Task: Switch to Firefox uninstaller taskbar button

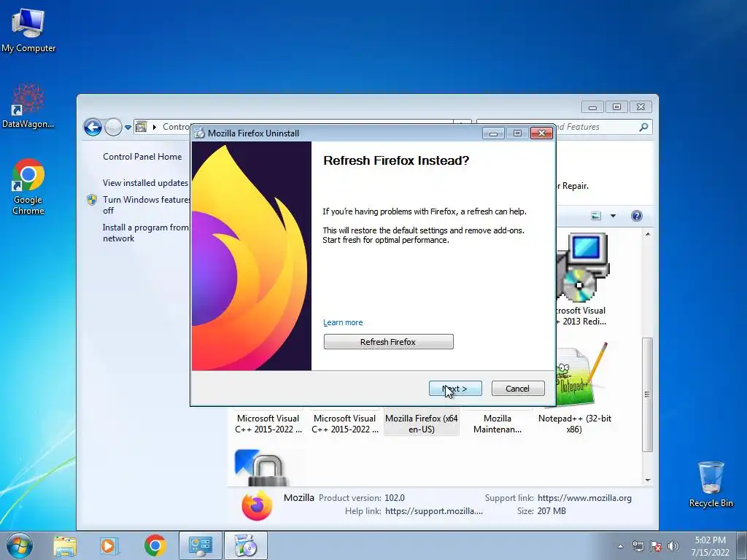Action: (246, 545)
